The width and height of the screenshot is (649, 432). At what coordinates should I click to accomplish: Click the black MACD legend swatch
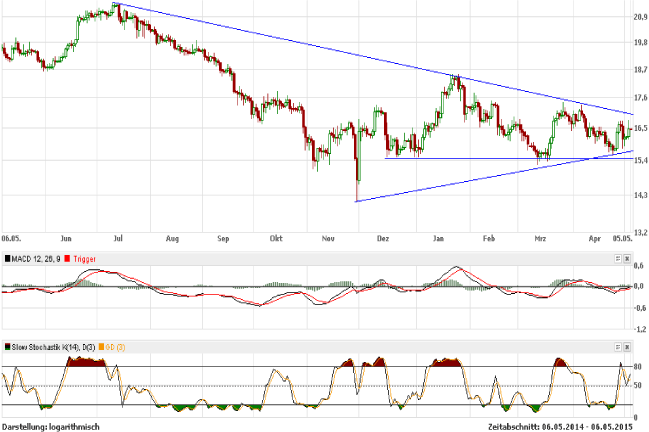coord(9,258)
